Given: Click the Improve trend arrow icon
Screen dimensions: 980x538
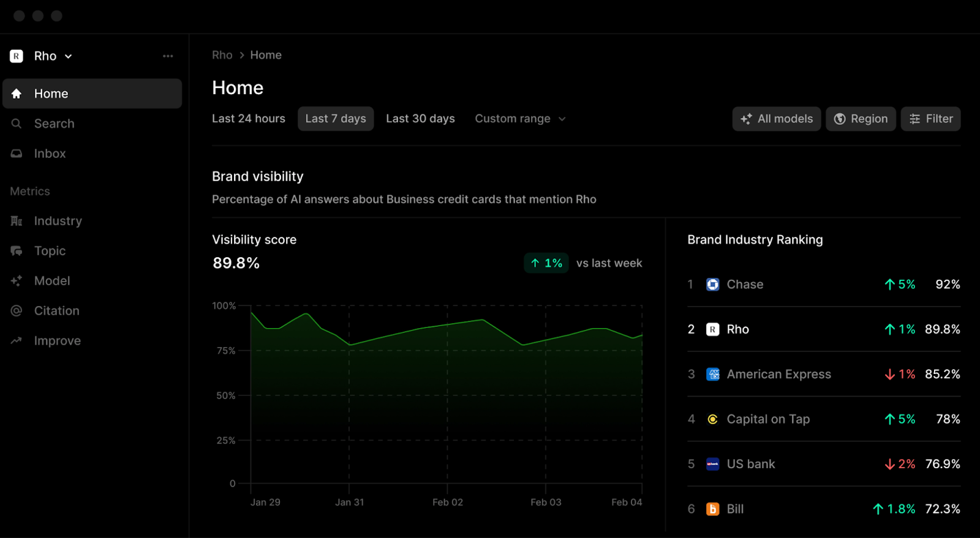Looking at the screenshot, I should point(17,341).
